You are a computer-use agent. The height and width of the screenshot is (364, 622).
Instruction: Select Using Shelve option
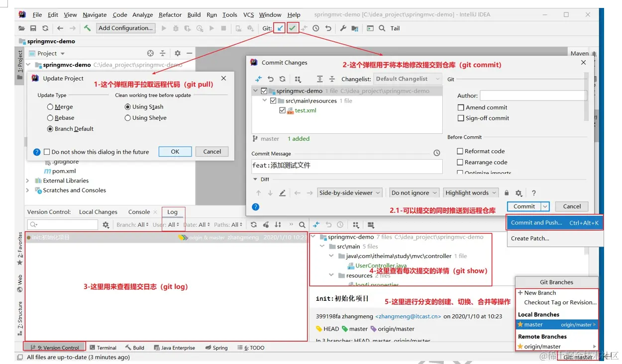(128, 118)
